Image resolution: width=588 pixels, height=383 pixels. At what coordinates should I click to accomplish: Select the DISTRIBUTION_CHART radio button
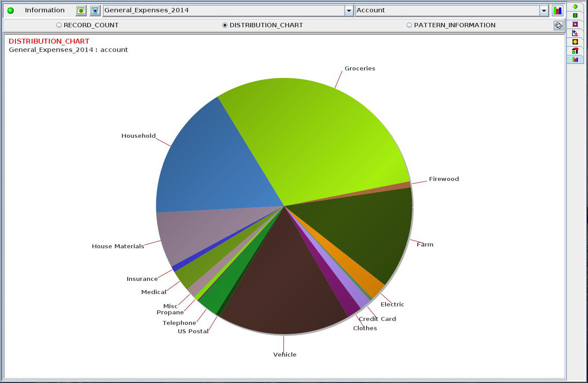point(225,26)
